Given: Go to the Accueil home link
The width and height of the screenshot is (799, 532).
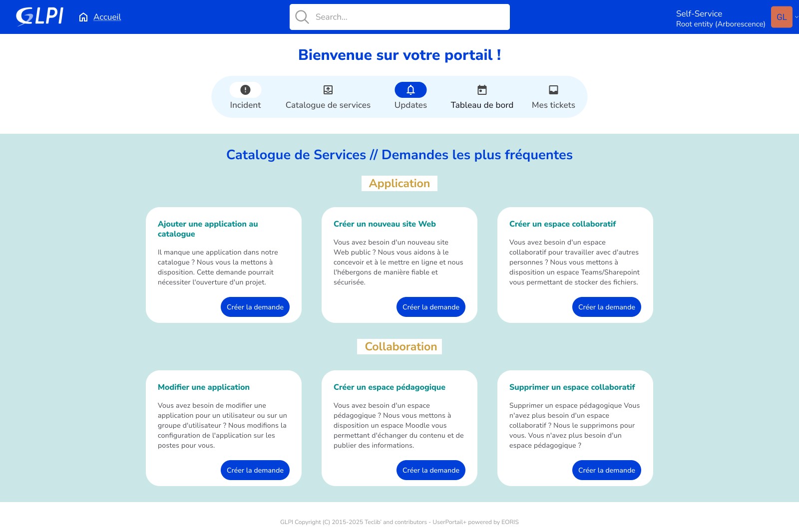Looking at the screenshot, I should coord(107,17).
